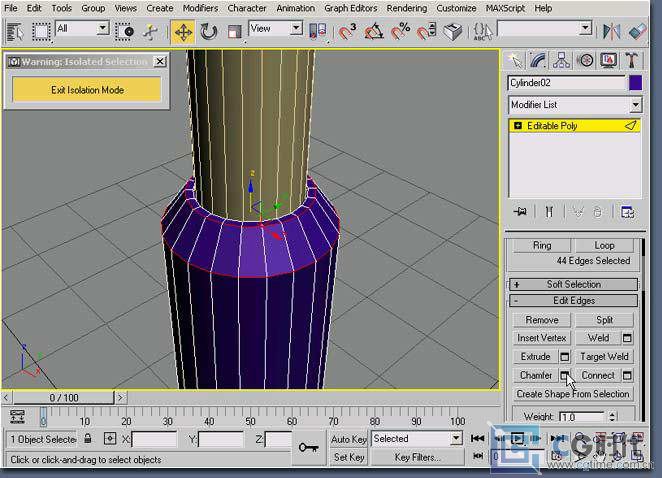Toggle the selection lock padlock

coord(88,439)
